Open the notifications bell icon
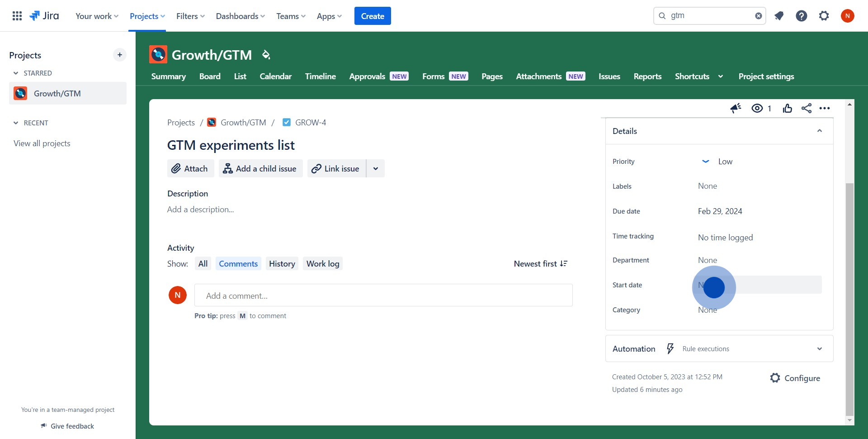The height and width of the screenshot is (439, 868). [779, 16]
